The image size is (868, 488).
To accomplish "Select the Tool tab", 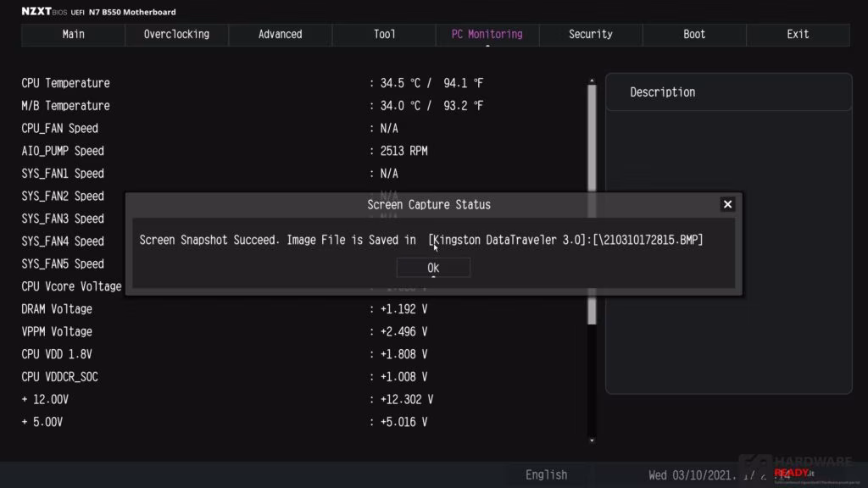I will 384,34.
